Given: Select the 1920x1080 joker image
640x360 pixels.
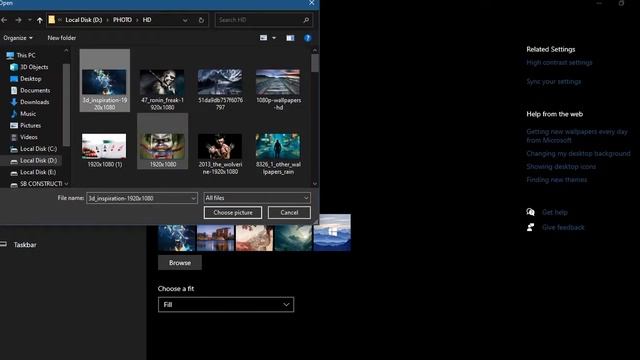Looking at the screenshot, I should 162,141.
